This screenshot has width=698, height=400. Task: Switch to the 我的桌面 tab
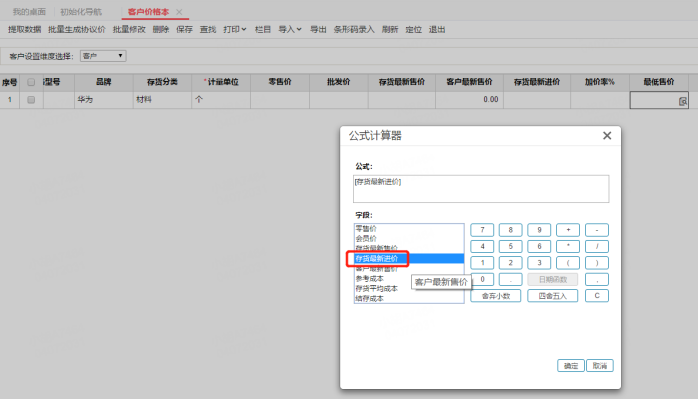coord(29,12)
